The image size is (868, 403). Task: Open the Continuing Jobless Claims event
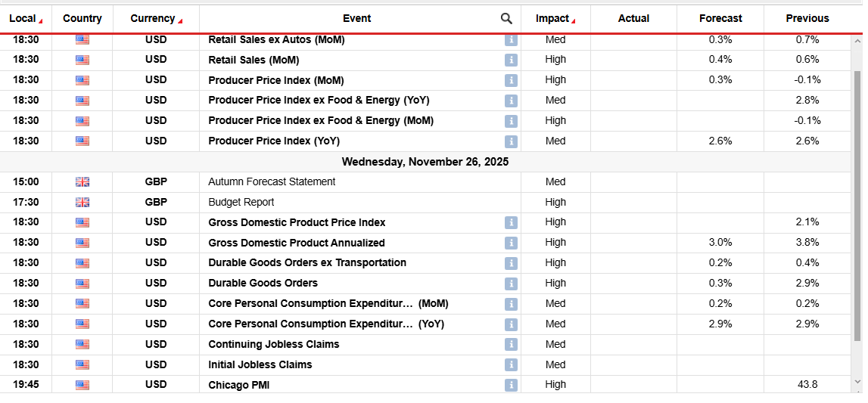pyautogui.click(x=273, y=344)
